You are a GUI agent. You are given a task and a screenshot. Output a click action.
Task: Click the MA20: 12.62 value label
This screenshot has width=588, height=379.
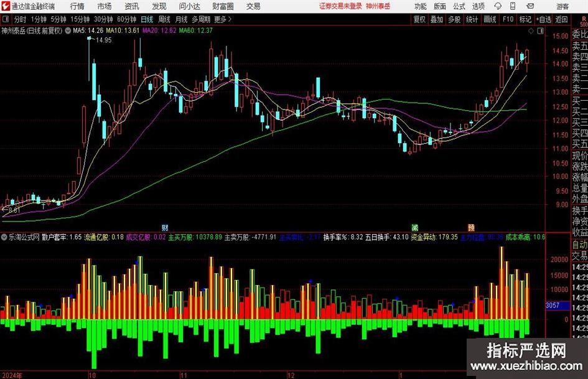point(159,30)
